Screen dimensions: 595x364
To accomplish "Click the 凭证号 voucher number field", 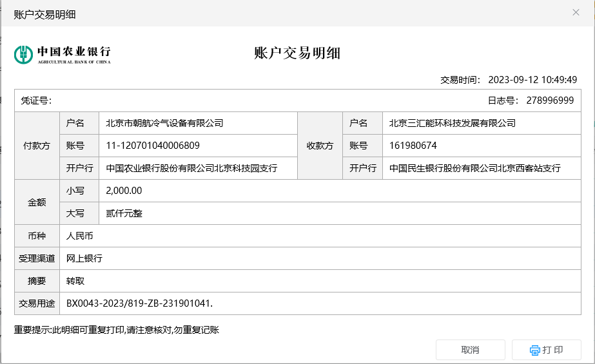I will pyautogui.click(x=36, y=101).
